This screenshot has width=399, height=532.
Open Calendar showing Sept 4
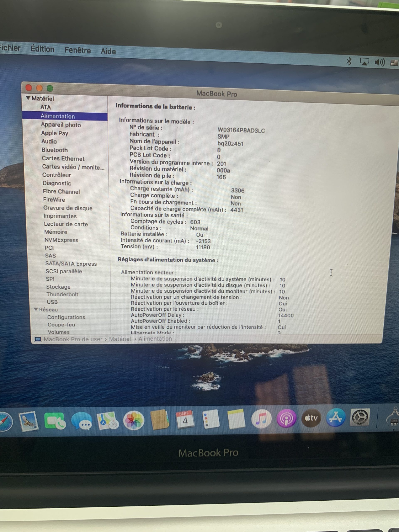185,420
